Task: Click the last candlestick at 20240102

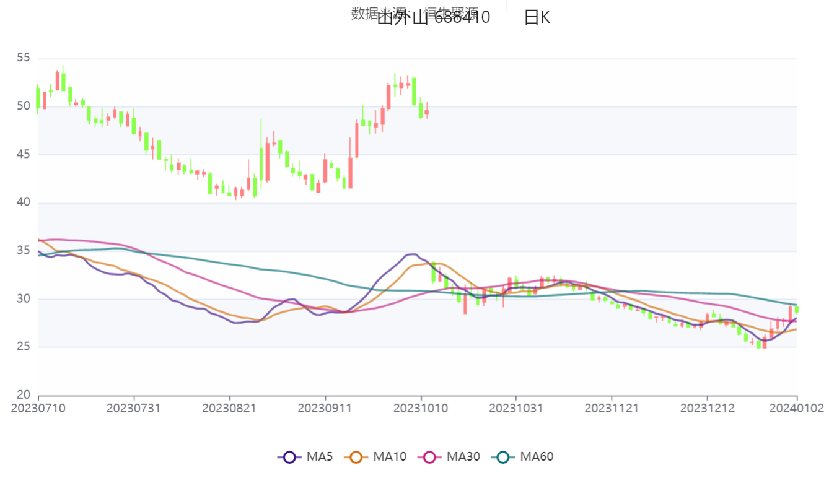Action: click(x=797, y=310)
